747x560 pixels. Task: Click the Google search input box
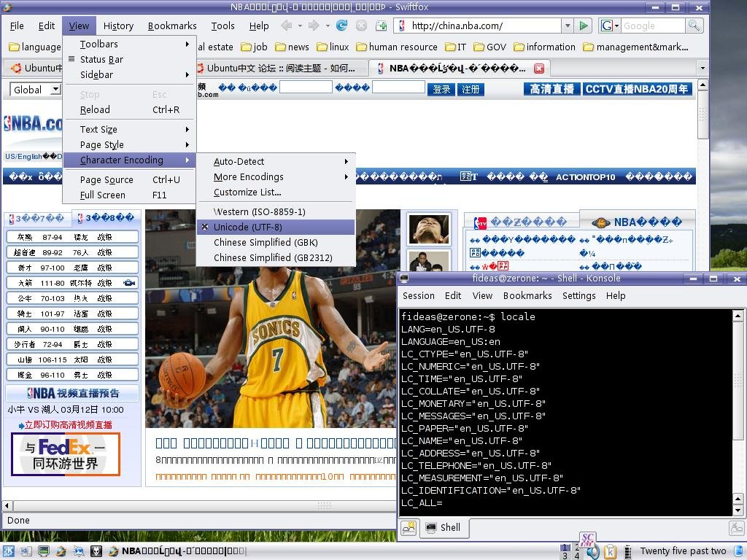coord(653,26)
